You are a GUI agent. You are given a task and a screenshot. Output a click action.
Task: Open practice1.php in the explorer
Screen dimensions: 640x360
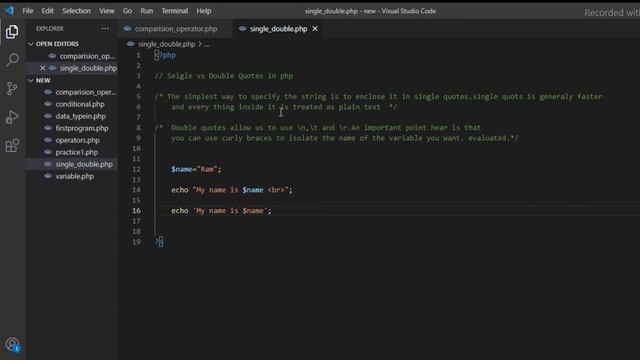click(77, 152)
